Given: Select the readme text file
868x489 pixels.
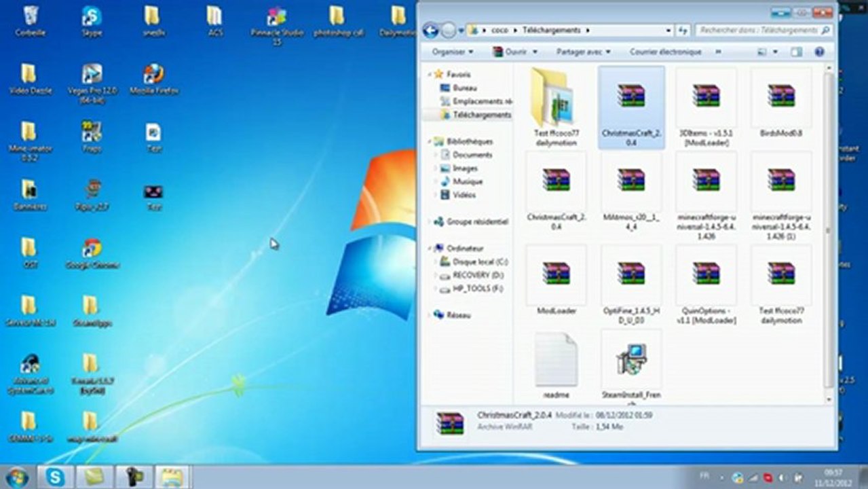Looking at the screenshot, I should 556,366.
